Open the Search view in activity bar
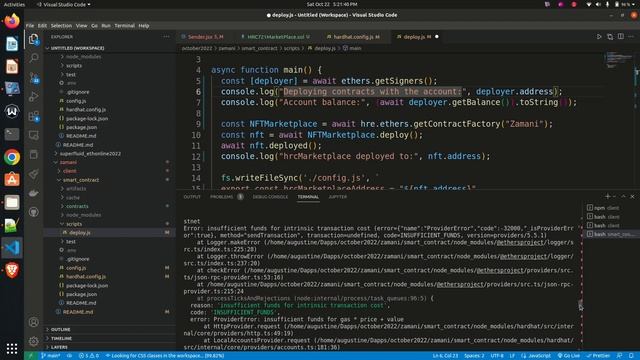This screenshot has height=360, width=640. point(33,58)
